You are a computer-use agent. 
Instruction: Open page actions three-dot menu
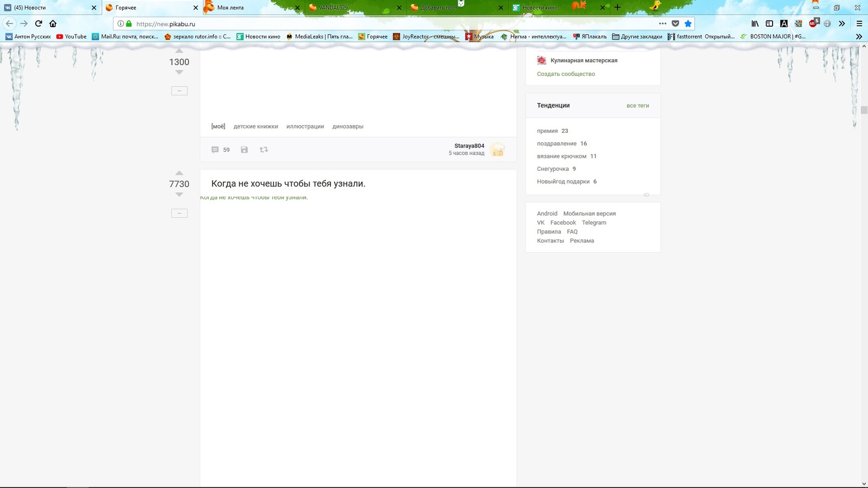click(x=662, y=23)
